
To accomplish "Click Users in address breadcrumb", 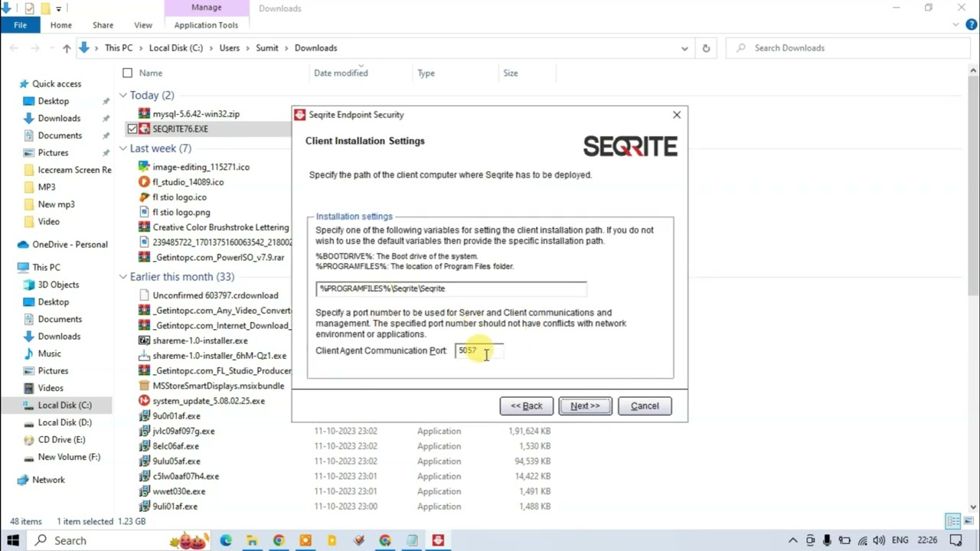I will tap(230, 48).
